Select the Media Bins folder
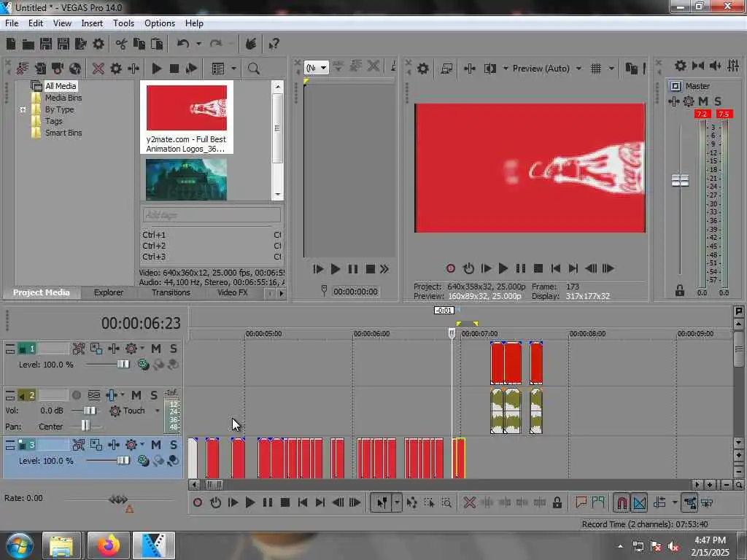 (63, 98)
